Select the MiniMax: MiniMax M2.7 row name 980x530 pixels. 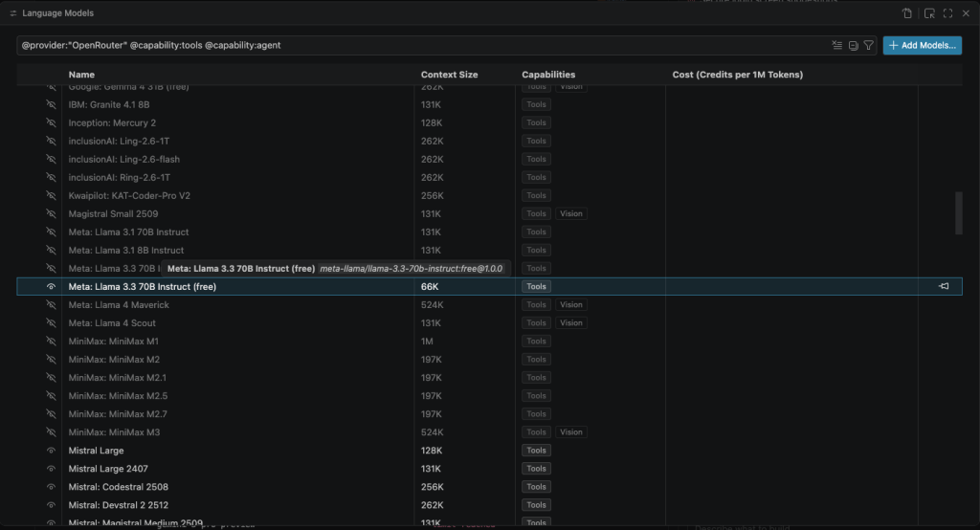click(118, 413)
